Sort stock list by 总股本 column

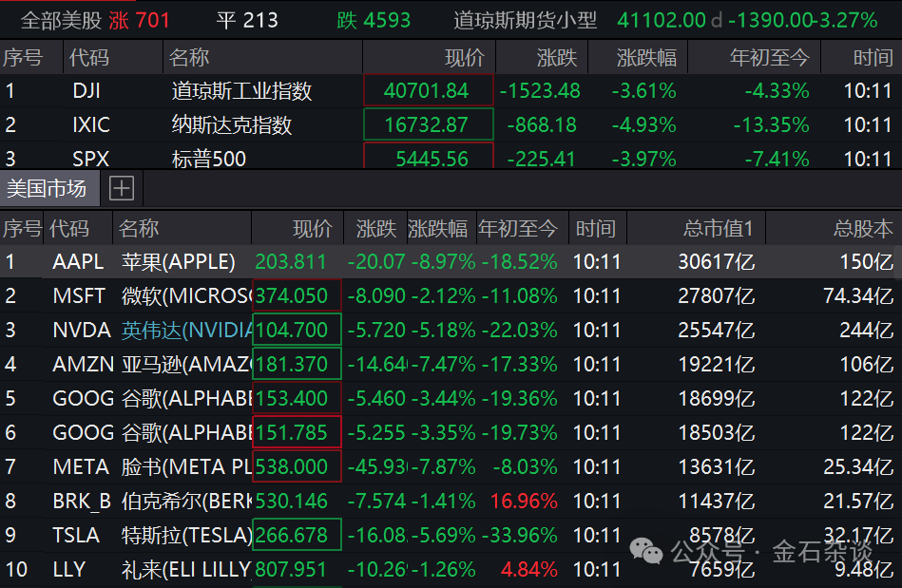pos(862,228)
